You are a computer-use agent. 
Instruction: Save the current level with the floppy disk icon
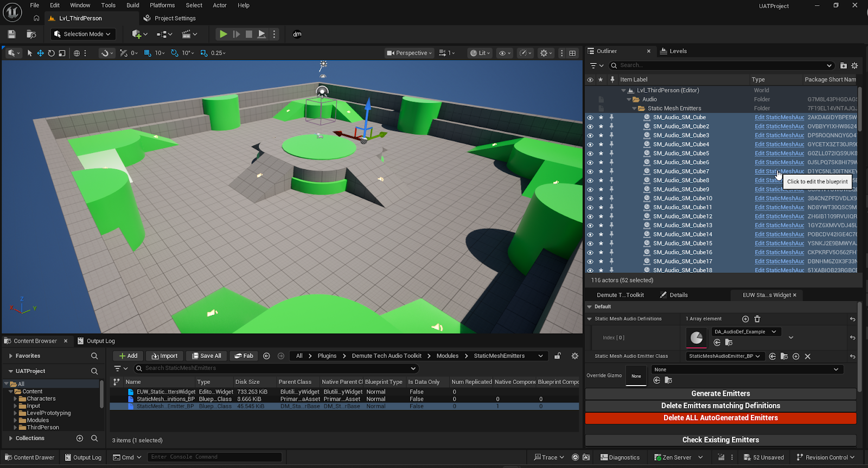coord(11,34)
